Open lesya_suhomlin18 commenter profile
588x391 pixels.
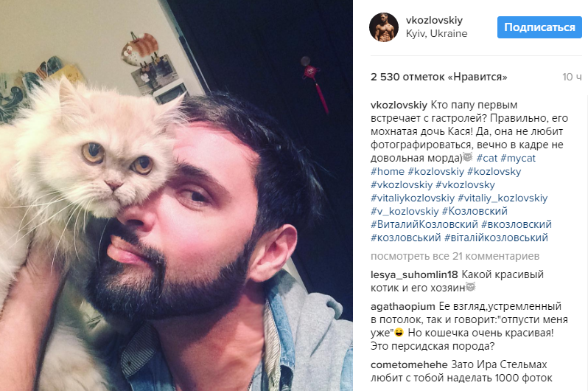[414, 274]
